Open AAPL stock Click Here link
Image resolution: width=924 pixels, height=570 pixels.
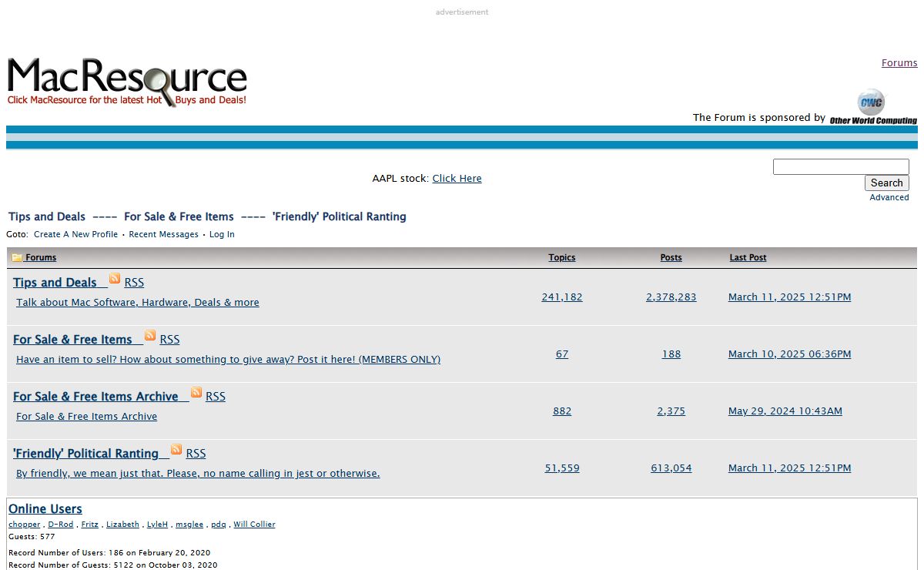coord(457,178)
